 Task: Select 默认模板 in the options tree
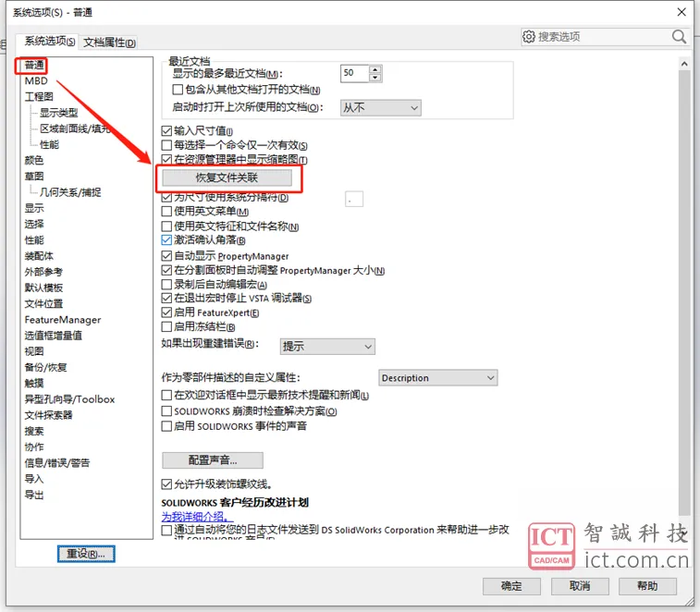(43, 288)
